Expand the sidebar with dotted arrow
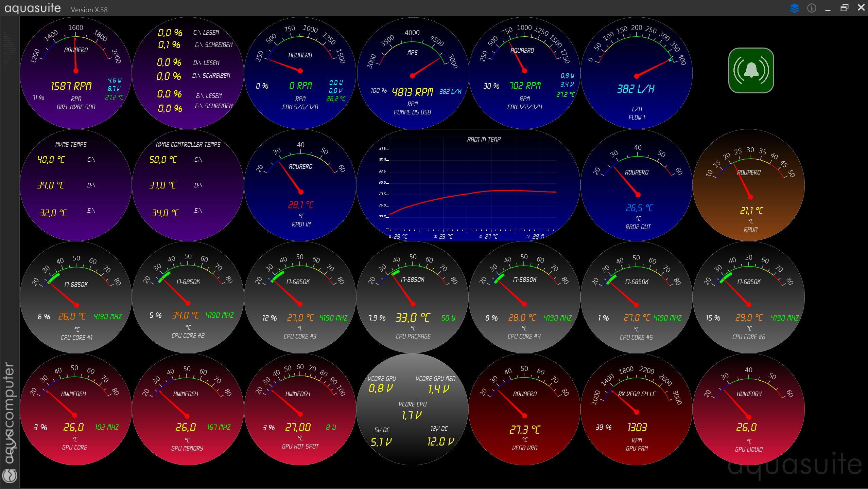 [x=10, y=49]
